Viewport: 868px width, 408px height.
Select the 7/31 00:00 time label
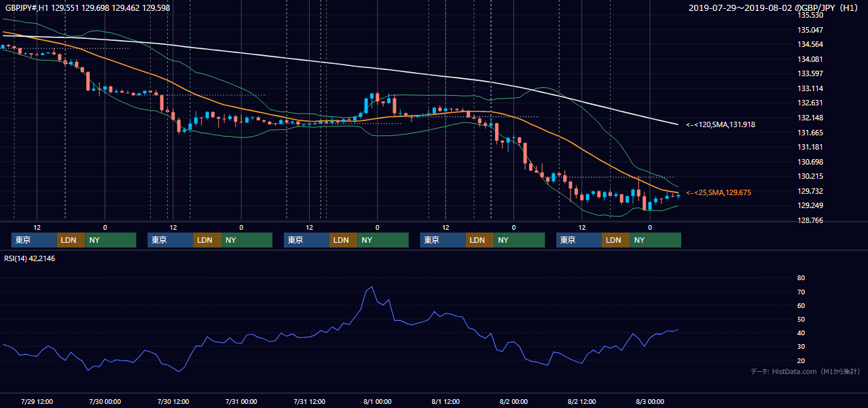tap(240, 401)
